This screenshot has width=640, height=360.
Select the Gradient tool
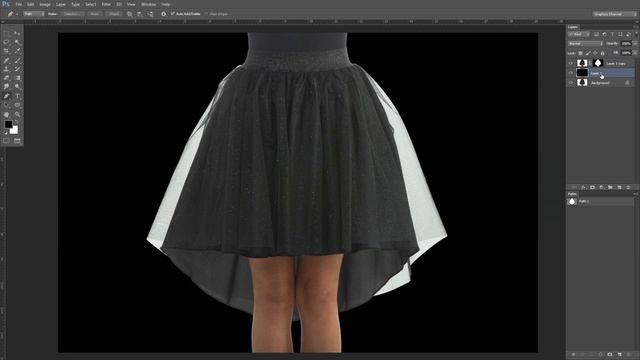pyautogui.click(x=17, y=78)
